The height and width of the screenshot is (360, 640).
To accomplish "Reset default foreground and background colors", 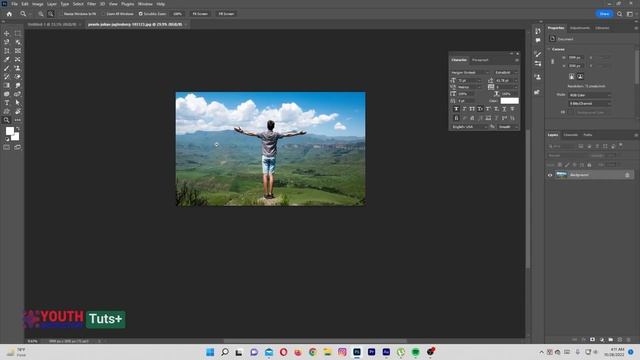I will (x=7, y=139).
